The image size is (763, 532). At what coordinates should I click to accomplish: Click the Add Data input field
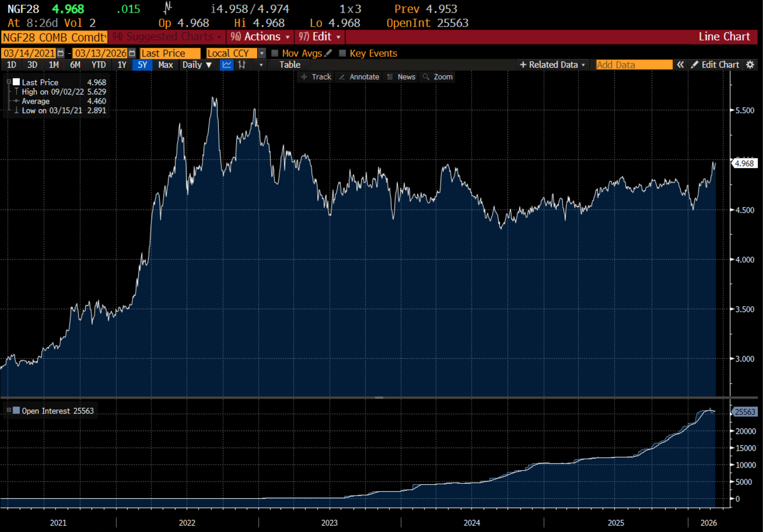click(634, 65)
